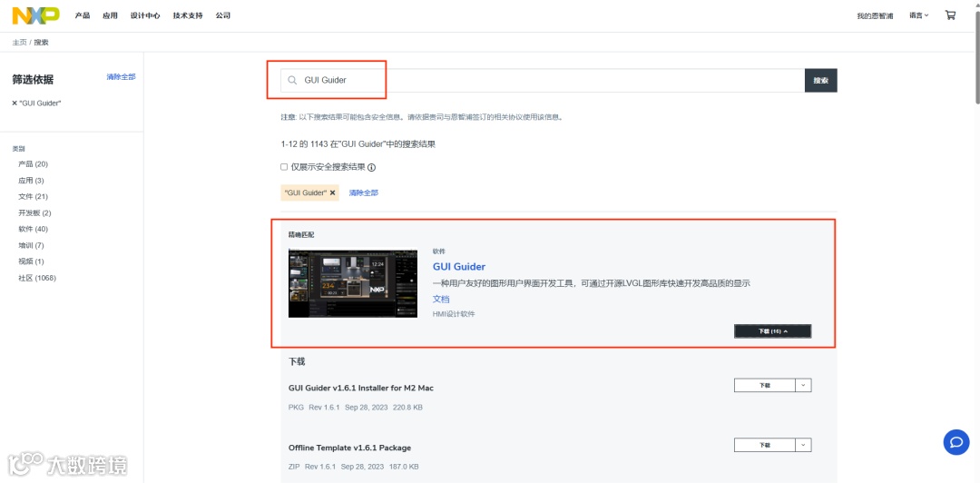Enable show only secure search results checkbox
The image size is (980, 483).
[284, 167]
